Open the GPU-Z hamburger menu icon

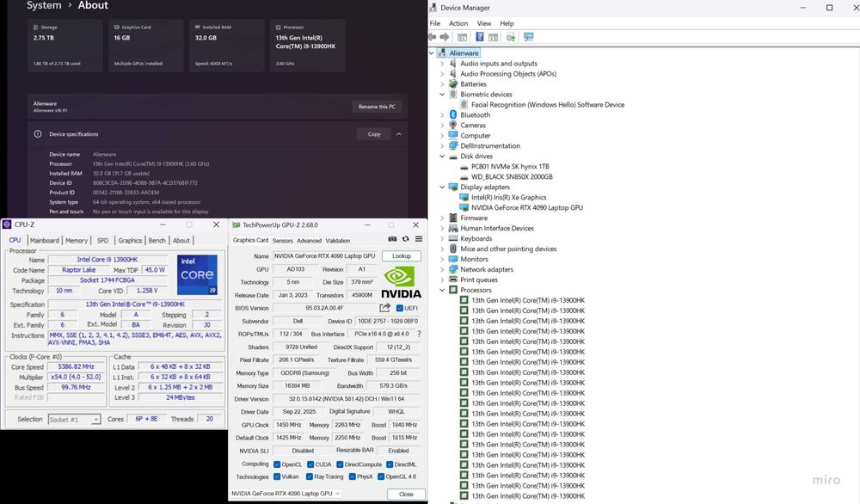(419, 239)
